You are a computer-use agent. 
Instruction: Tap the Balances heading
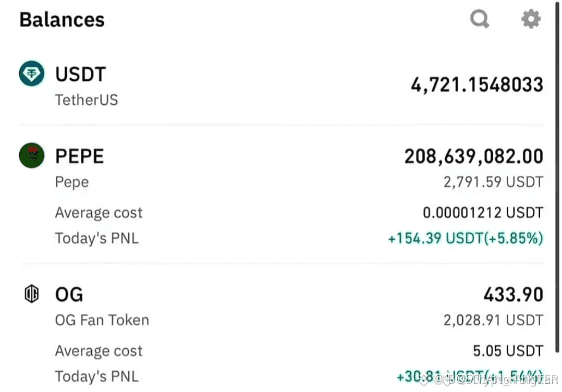(62, 20)
